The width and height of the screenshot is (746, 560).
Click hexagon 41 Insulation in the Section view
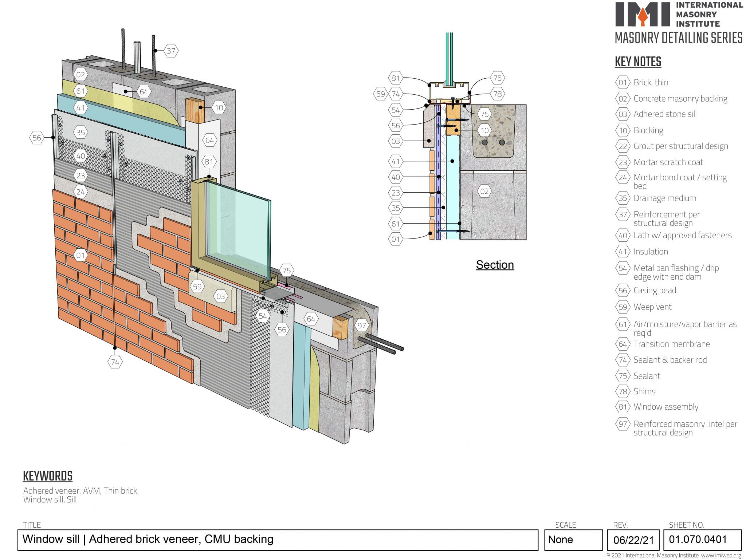396,161
